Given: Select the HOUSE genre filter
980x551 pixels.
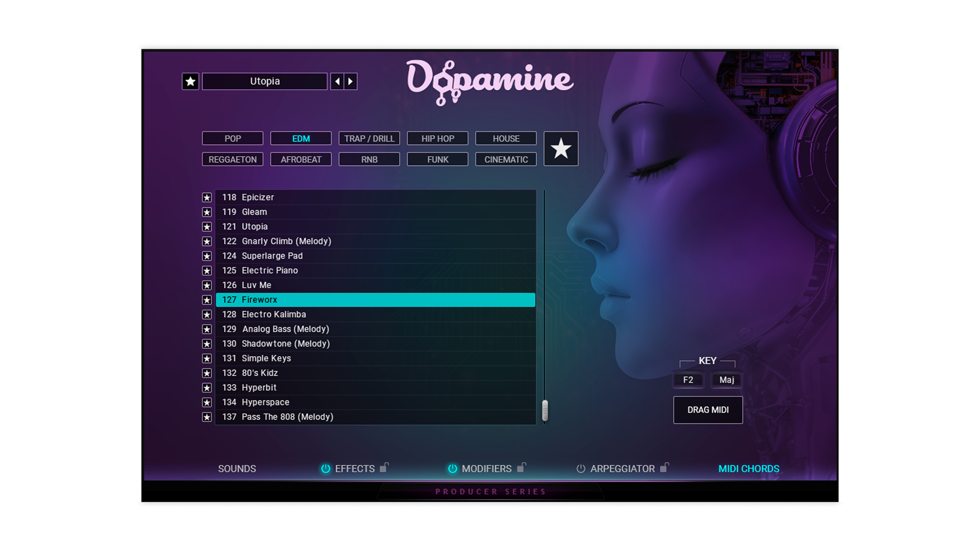Looking at the screenshot, I should pyautogui.click(x=506, y=138).
